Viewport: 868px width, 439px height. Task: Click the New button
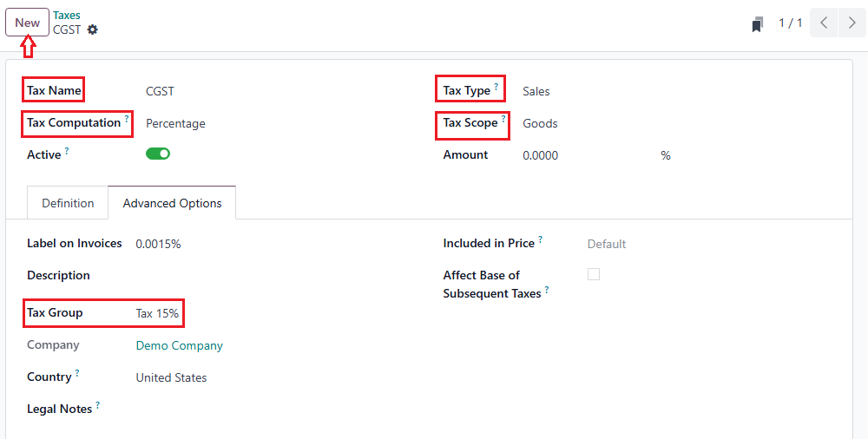[28, 23]
